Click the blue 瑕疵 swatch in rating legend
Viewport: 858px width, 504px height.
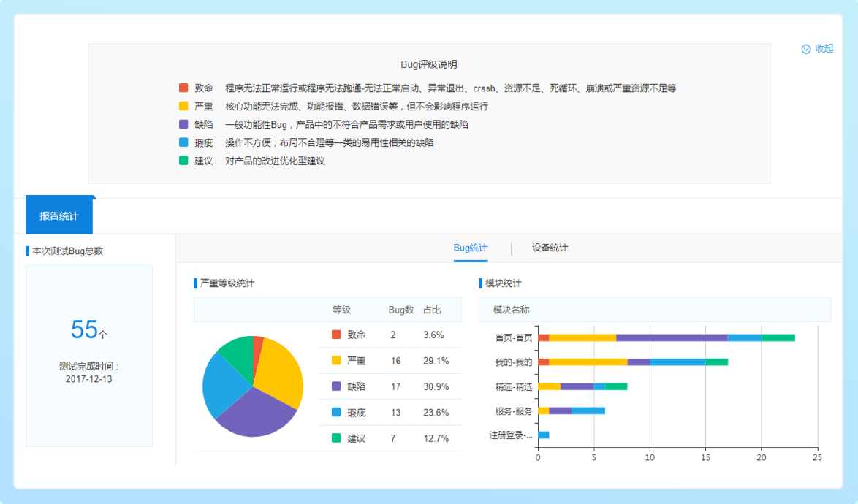point(184,142)
